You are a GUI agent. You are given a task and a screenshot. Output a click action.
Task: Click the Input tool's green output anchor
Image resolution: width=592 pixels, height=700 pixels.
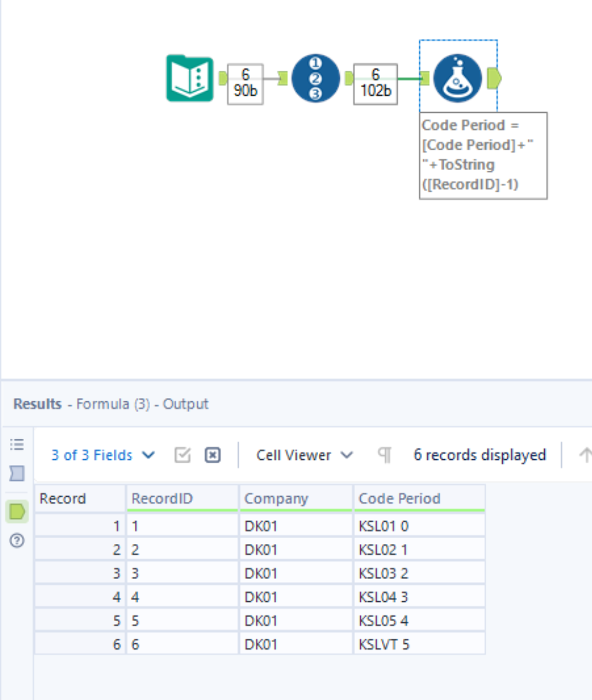pos(222,78)
